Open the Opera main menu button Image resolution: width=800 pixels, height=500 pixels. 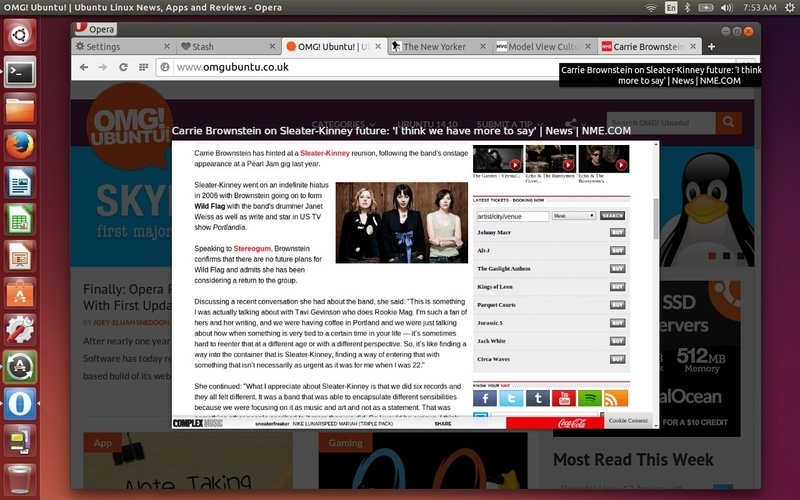point(95,29)
